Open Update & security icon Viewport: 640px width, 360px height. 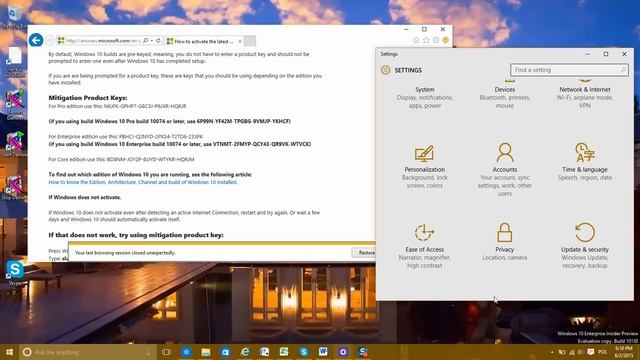[x=584, y=233]
